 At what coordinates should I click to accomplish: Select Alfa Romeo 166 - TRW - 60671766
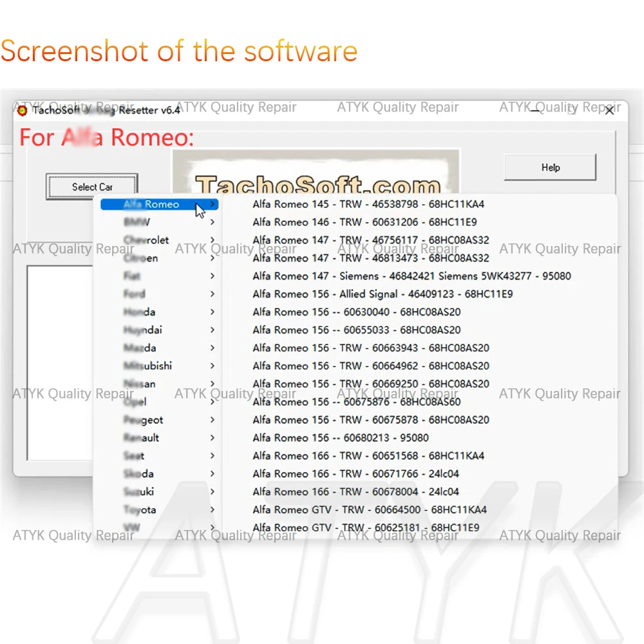point(355,473)
